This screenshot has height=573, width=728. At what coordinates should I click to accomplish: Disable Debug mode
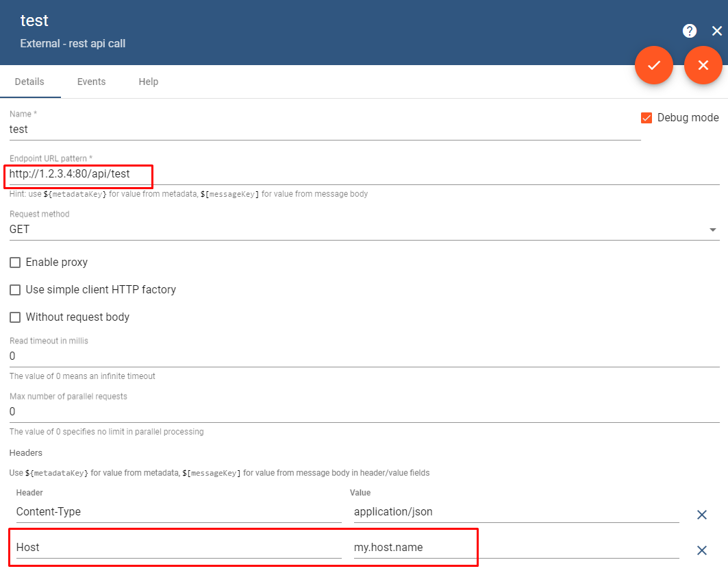tap(647, 117)
